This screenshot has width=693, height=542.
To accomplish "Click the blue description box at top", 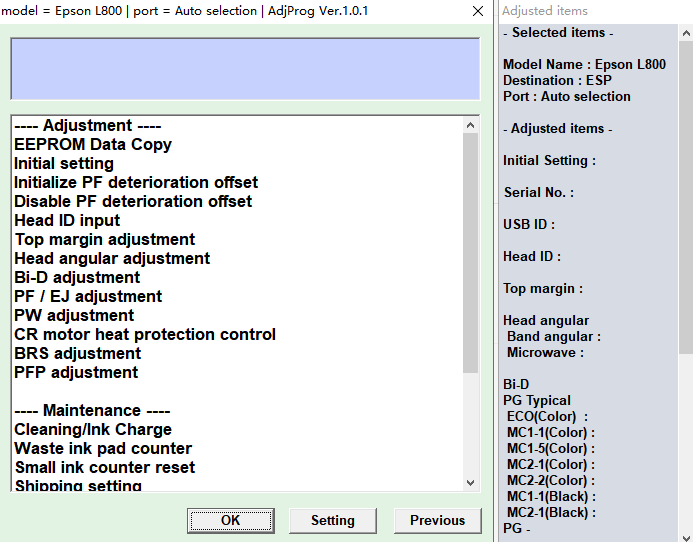I will (x=245, y=69).
